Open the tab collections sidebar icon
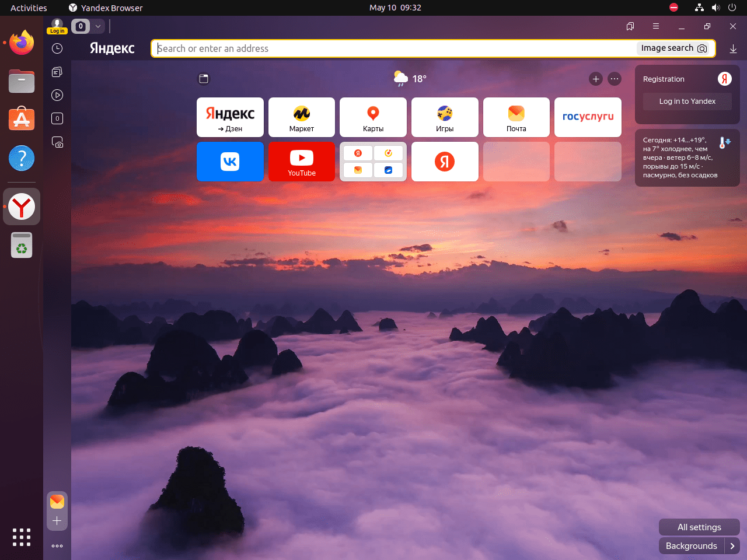 point(57,72)
